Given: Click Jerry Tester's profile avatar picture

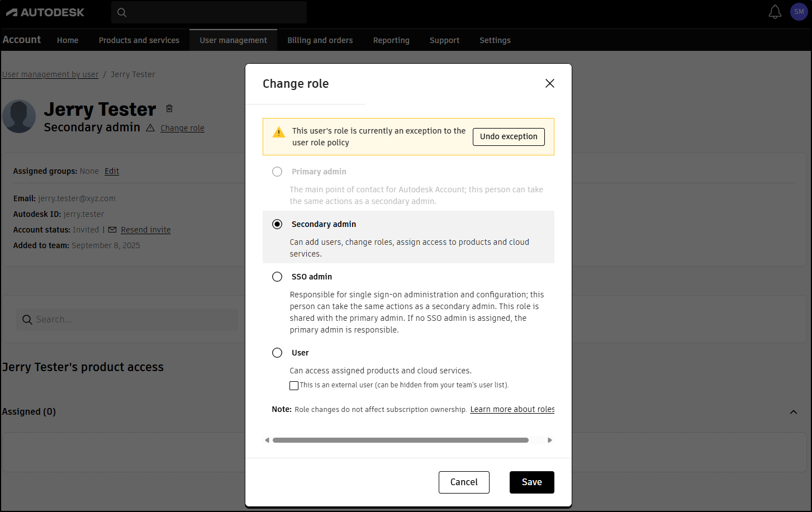Looking at the screenshot, I should point(19,116).
